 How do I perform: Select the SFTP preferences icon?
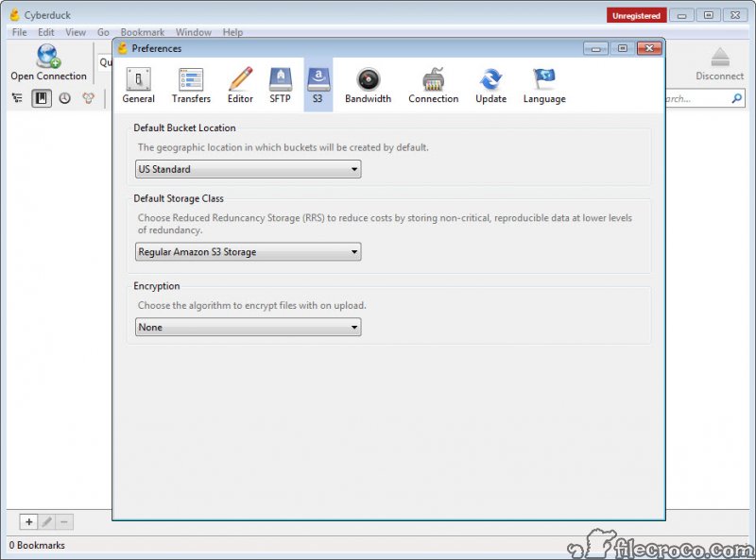pos(280,85)
